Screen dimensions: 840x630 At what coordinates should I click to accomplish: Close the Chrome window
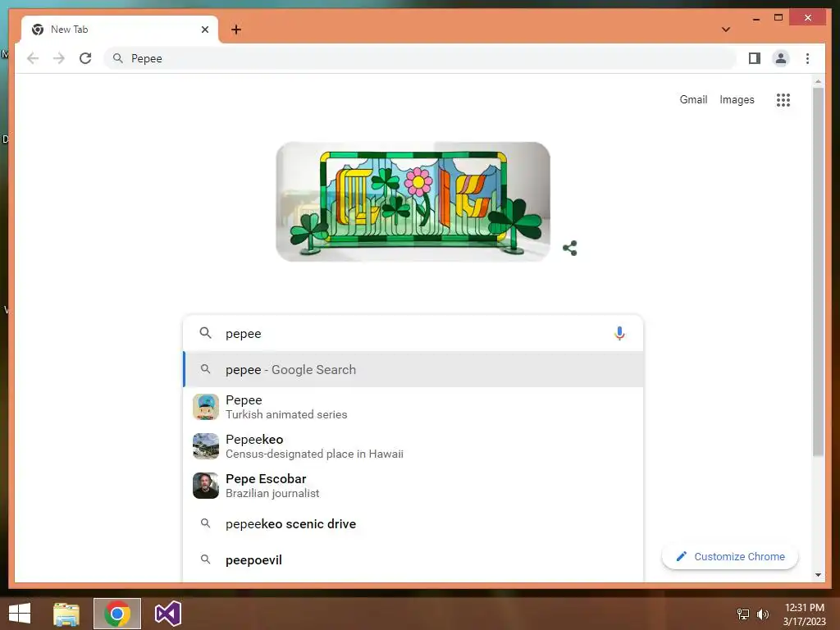[x=808, y=18]
